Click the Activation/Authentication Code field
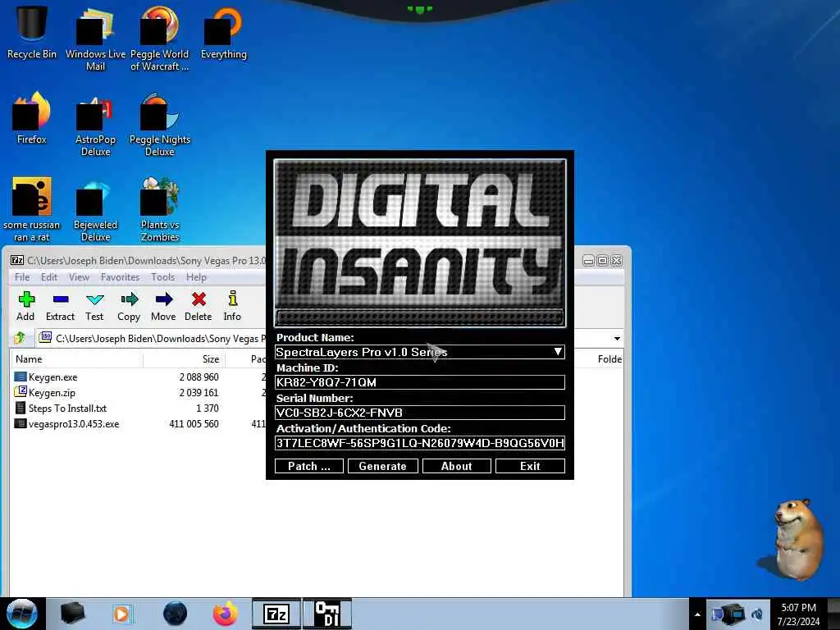Image resolution: width=840 pixels, height=630 pixels. (419, 443)
